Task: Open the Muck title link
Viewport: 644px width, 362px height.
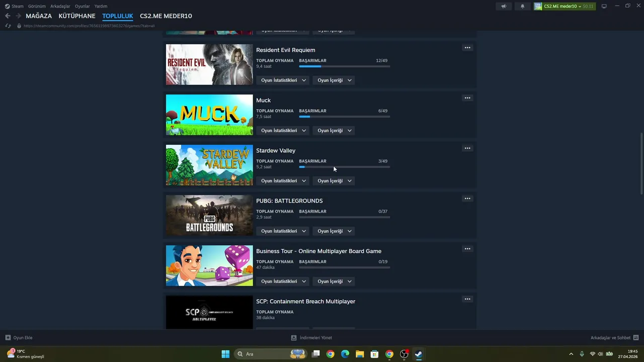Action: [x=264, y=100]
